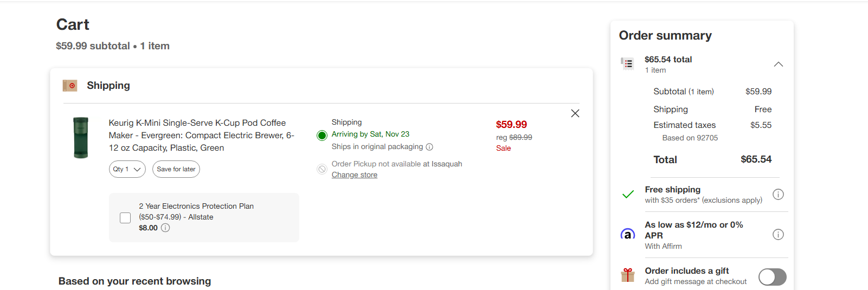Open the Qty 1 dropdown
The width and height of the screenshot is (868, 290).
(127, 169)
